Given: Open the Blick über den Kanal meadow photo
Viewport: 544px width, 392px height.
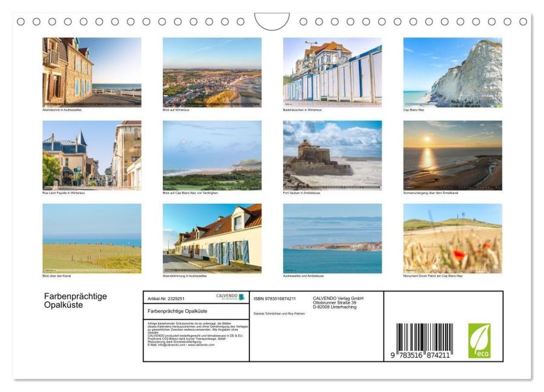Looking at the screenshot, I should pos(91,238).
